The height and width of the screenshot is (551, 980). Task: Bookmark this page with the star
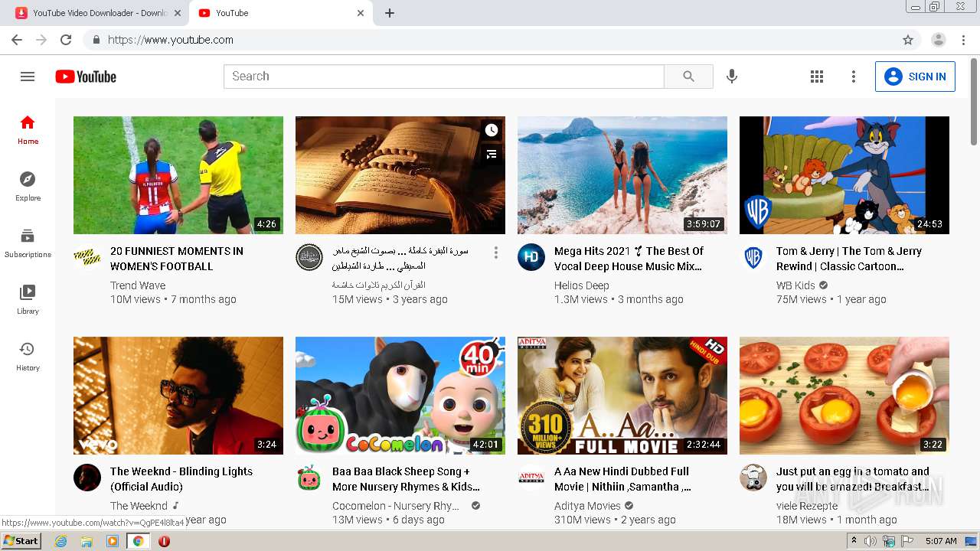[908, 40]
